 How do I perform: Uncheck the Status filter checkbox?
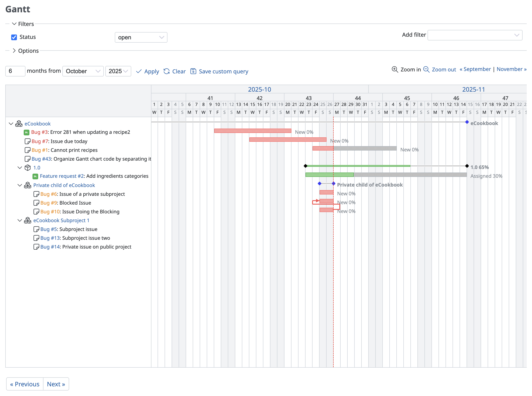click(14, 37)
